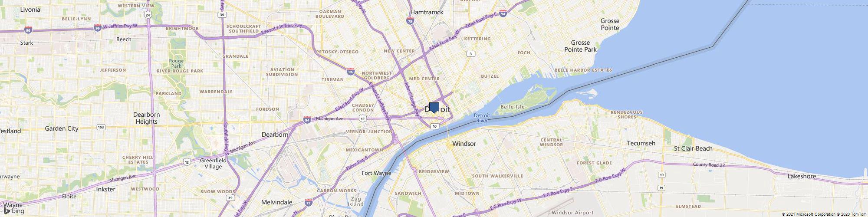Select the Detroit River label
Viewport: 868px width, 217px height.
(482, 118)
